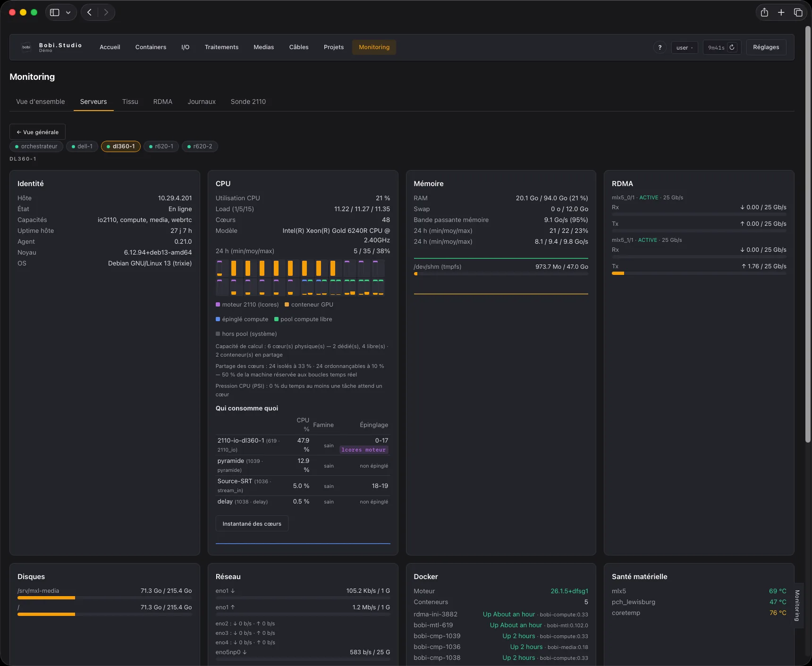Switch to the Vue d'ensemble tab
The height and width of the screenshot is (666, 812).
coord(41,102)
